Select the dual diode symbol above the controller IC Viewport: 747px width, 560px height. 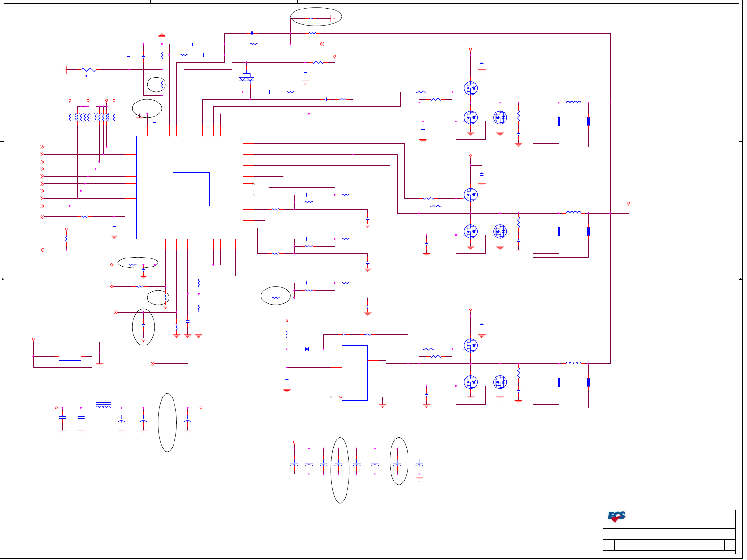coord(246,78)
